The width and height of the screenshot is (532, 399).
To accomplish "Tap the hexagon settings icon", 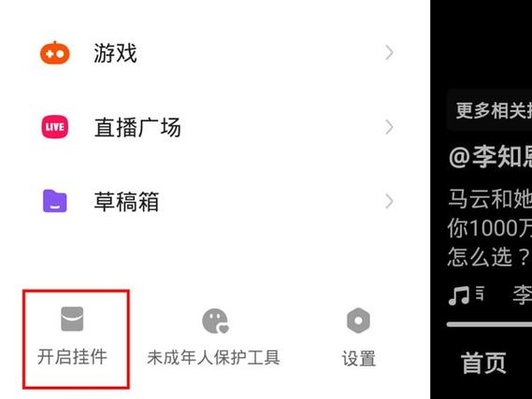I will (358, 321).
